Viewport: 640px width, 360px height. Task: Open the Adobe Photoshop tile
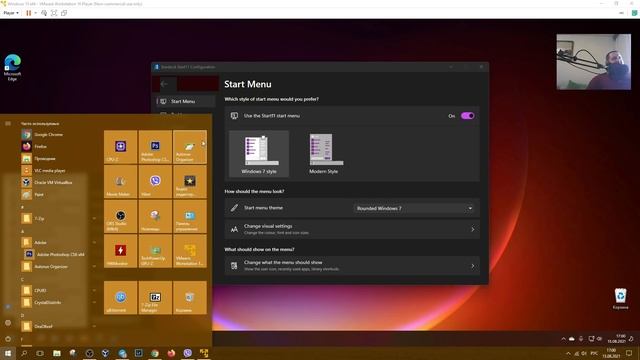155,147
